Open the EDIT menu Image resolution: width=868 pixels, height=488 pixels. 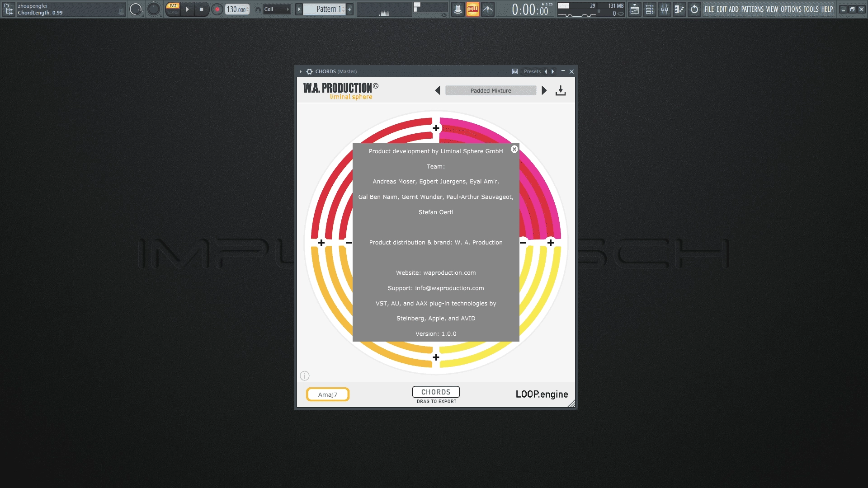coord(722,9)
